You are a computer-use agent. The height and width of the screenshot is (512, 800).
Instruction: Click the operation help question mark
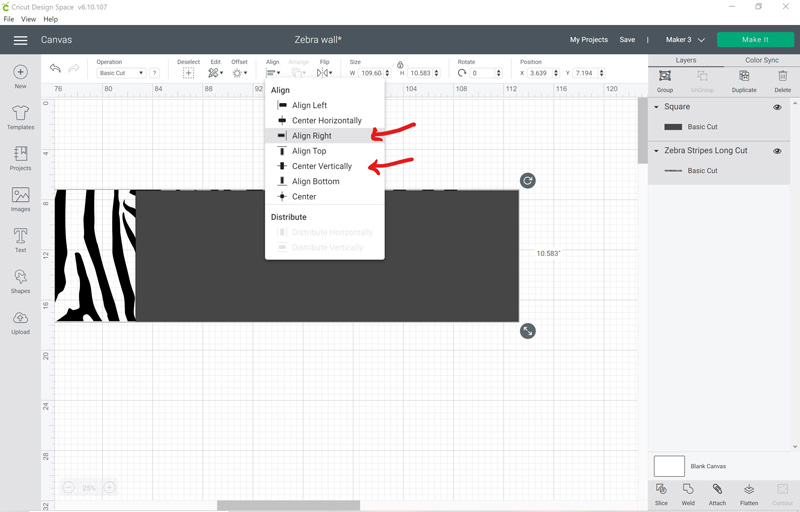pos(155,73)
